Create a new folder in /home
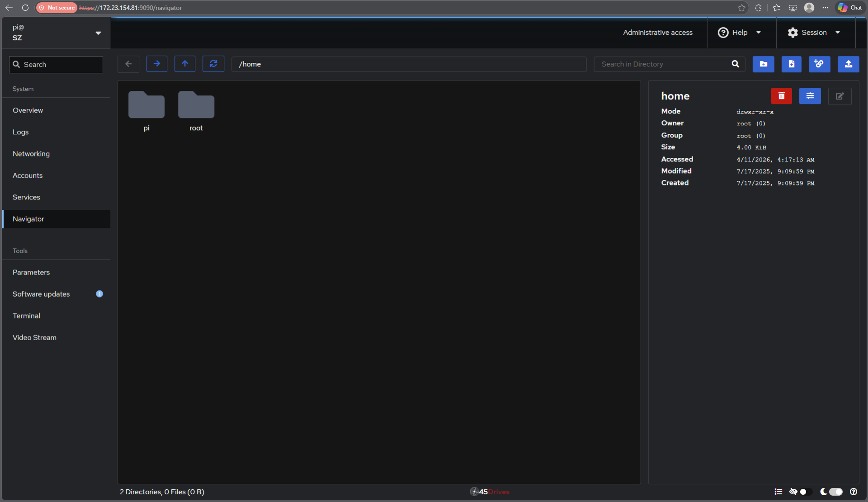 pyautogui.click(x=763, y=64)
